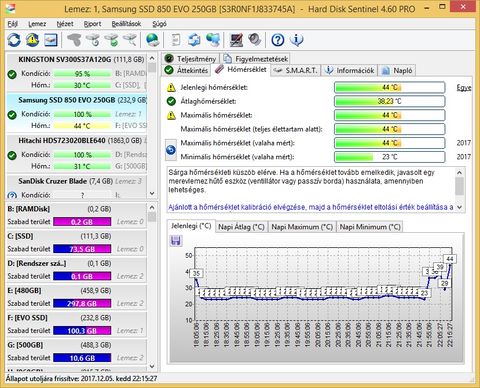Click the green check icon beside Átlaghőmérséklet

pyautogui.click(x=171, y=101)
